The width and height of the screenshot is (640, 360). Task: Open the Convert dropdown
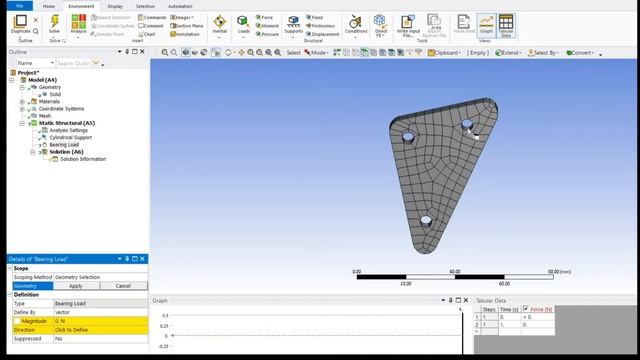[580, 53]
